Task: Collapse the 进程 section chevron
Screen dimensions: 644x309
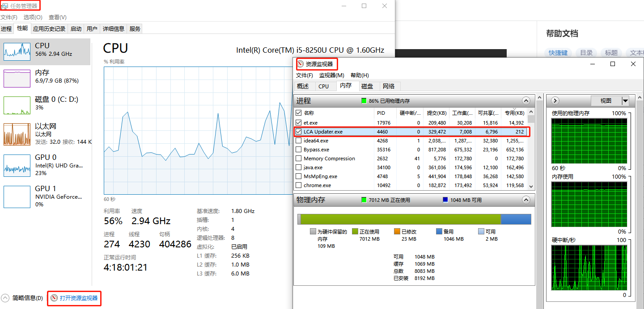Action: 526,101
